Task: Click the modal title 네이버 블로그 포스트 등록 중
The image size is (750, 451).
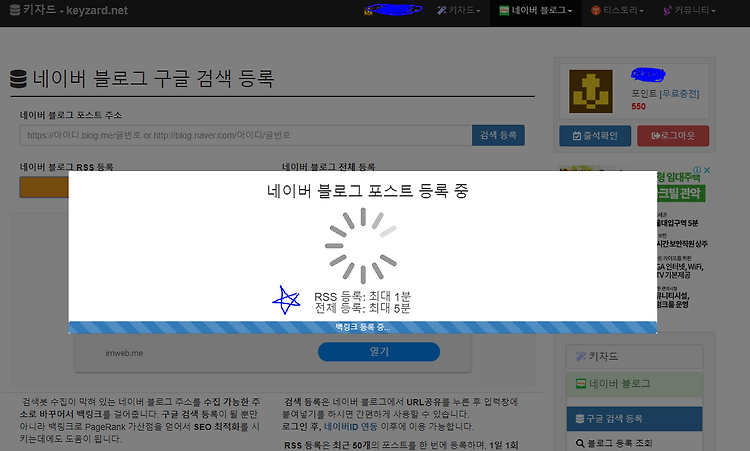Action: [367, 191]
